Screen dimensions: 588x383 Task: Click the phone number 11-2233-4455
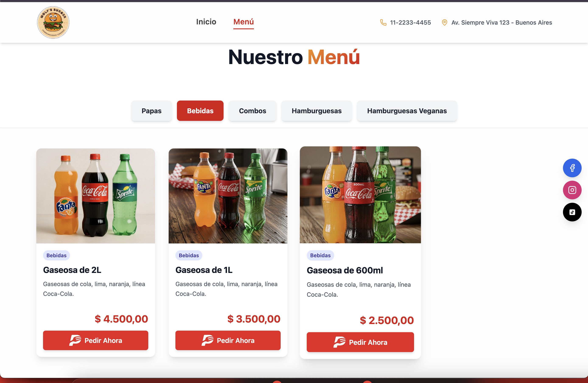click(410, 22)
